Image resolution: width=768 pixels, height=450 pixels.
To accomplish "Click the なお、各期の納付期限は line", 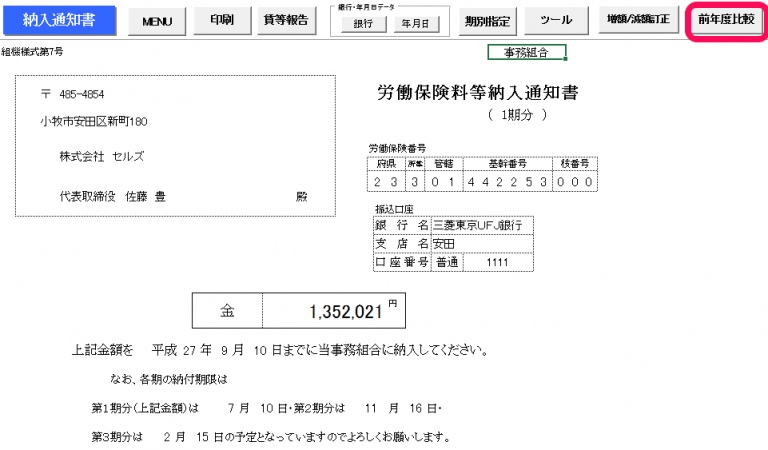I will pyautogui.click(x=168, y=379).
